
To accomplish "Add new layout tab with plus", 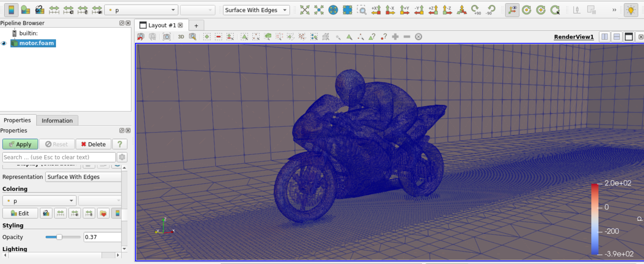I will [196, 26].
